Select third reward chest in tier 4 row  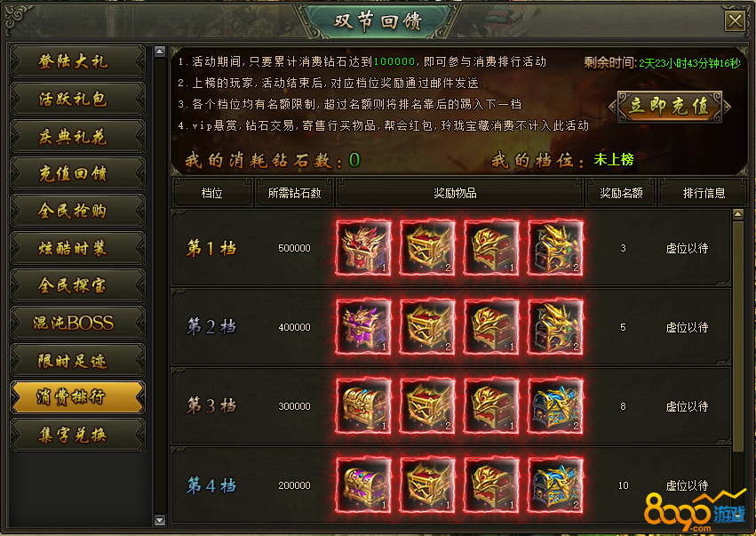tap(491, 485)
